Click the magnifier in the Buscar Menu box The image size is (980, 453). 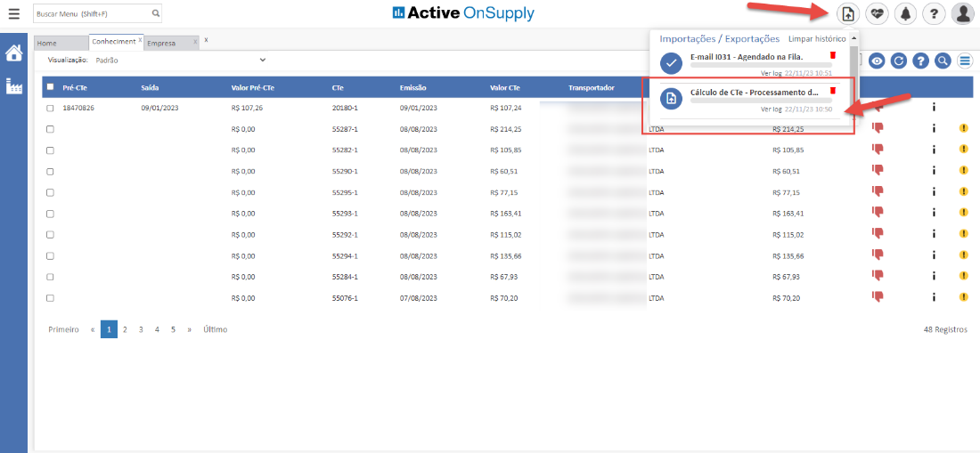(156, 12)
